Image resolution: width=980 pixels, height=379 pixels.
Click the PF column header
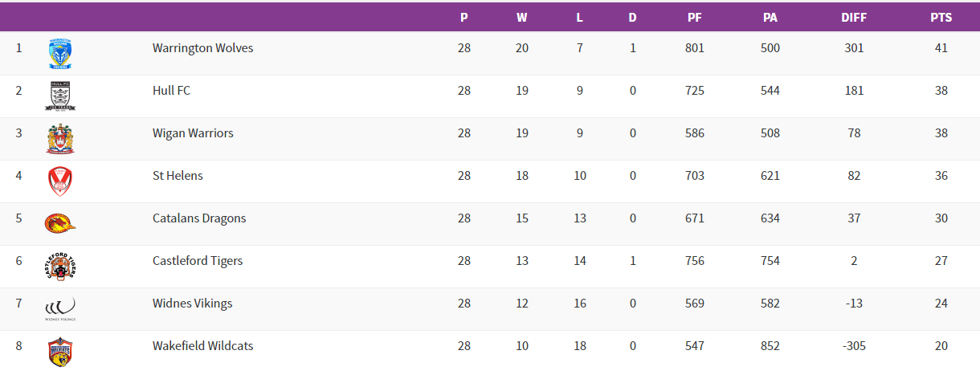pyautogui.click(x=695, y=17)
